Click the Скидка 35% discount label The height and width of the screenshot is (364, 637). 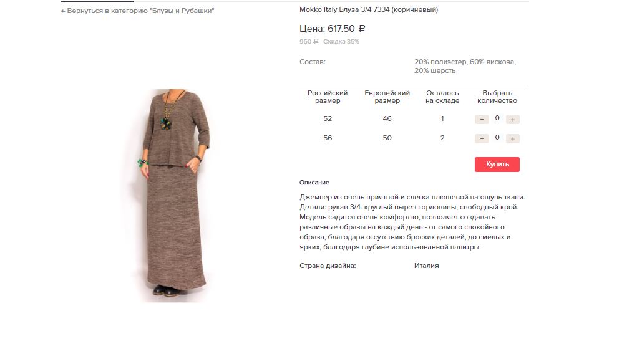[341, 41]
